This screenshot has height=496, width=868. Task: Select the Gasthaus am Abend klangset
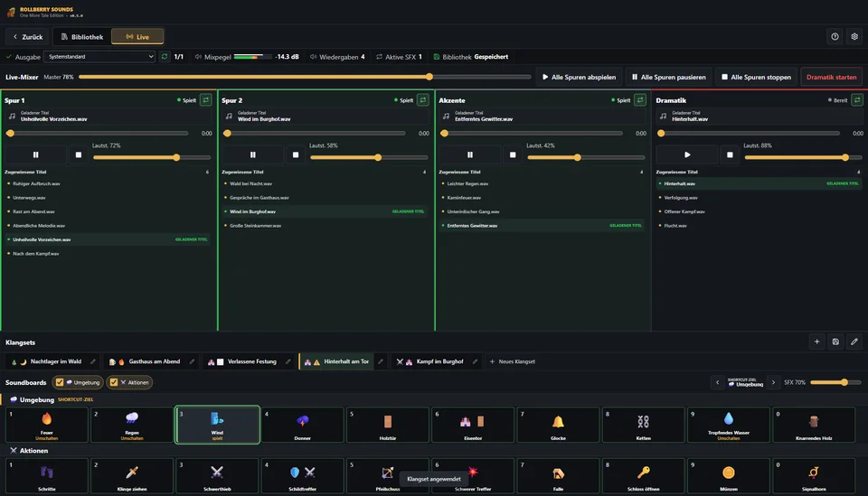coord(145,361)
